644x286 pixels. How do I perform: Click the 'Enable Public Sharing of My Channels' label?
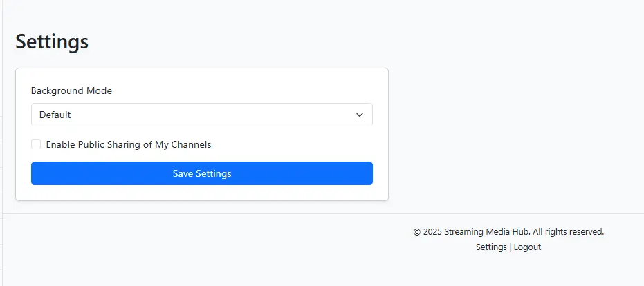pyautogui.click(x=129, y=144)
